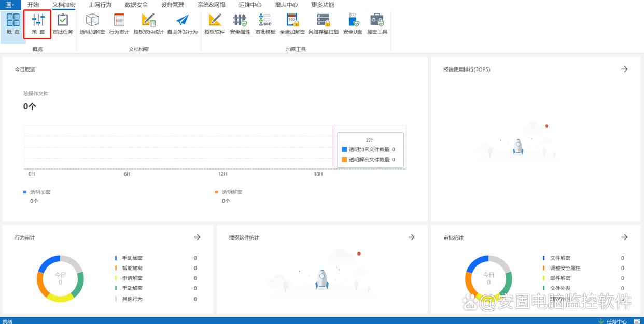The width and height of the screenshot is (644, 324).
Task: Click 透明加密 blue legend swatch under chart
Action: click(24, 192)
